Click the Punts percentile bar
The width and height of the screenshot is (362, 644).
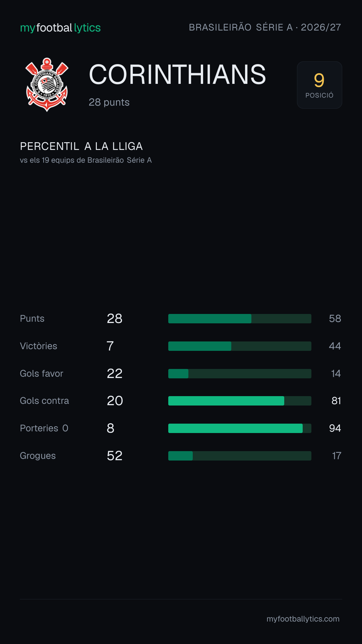coord(240,319)
